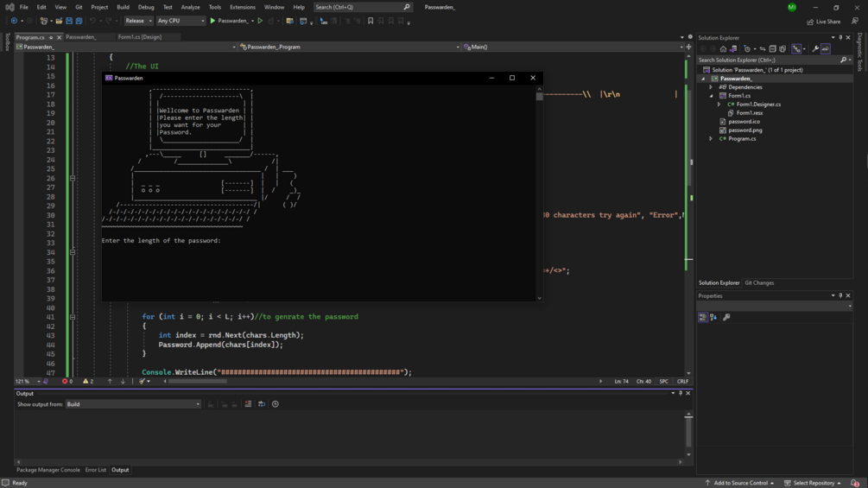Switch to the Git Changes tab
This screenshot has height=488, width=868.
[x=759, y=282]
